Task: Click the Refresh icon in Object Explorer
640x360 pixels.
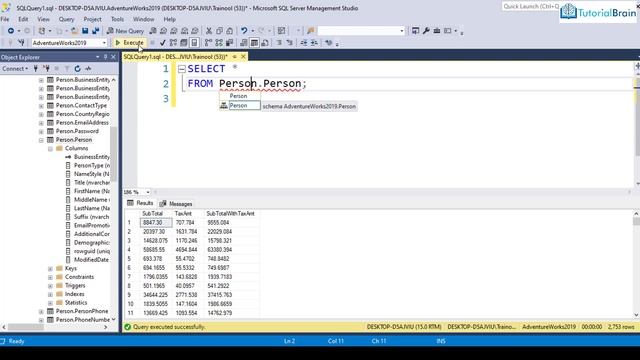Action: pos(78,69)
